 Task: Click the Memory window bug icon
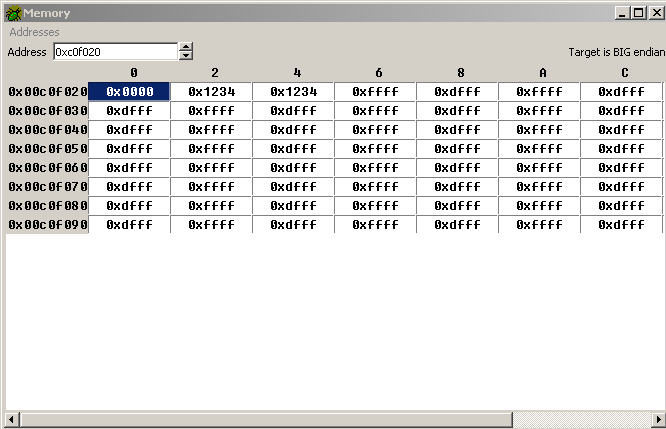[x=13, y=13]
